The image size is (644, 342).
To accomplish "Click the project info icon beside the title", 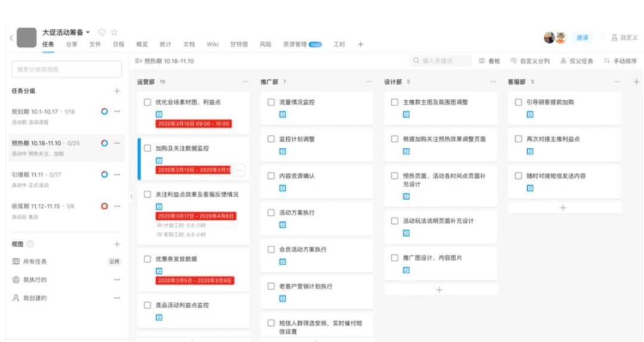I will click(x=102, y=32).
